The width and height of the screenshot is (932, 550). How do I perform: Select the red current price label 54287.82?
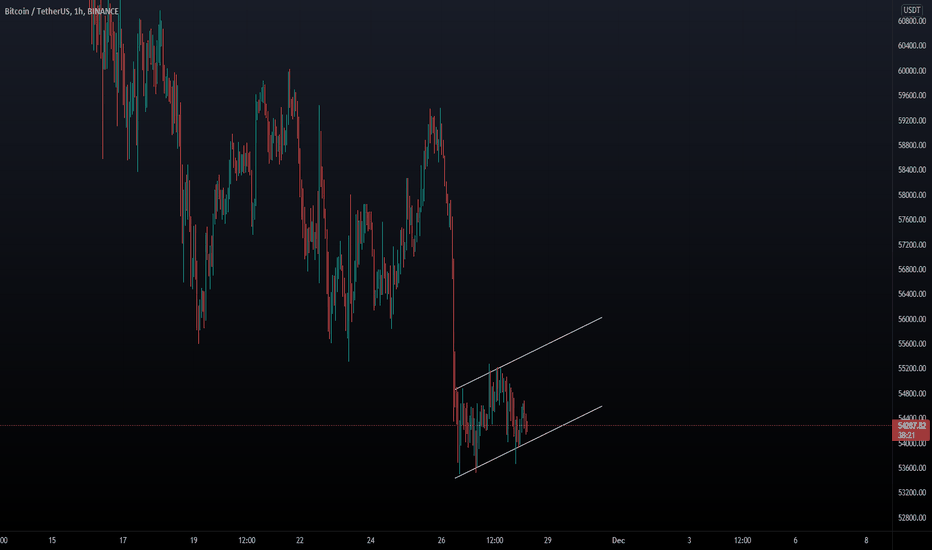click(912, 426)
